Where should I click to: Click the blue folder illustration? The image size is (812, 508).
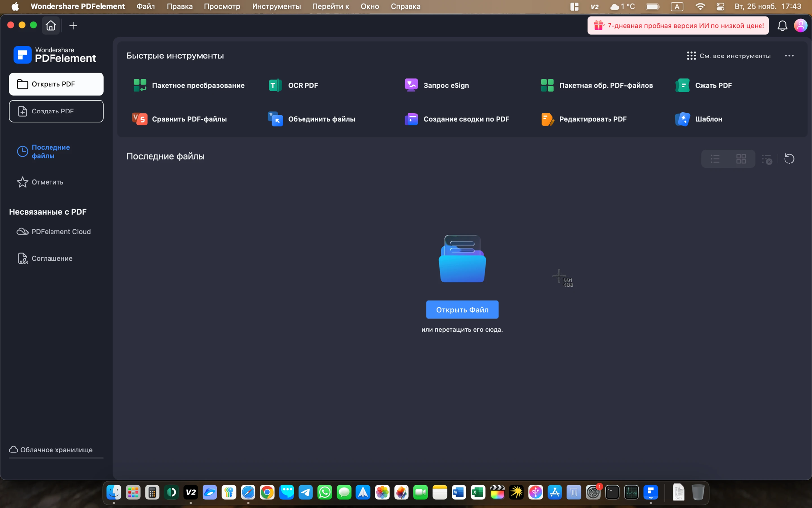[462, 259]
